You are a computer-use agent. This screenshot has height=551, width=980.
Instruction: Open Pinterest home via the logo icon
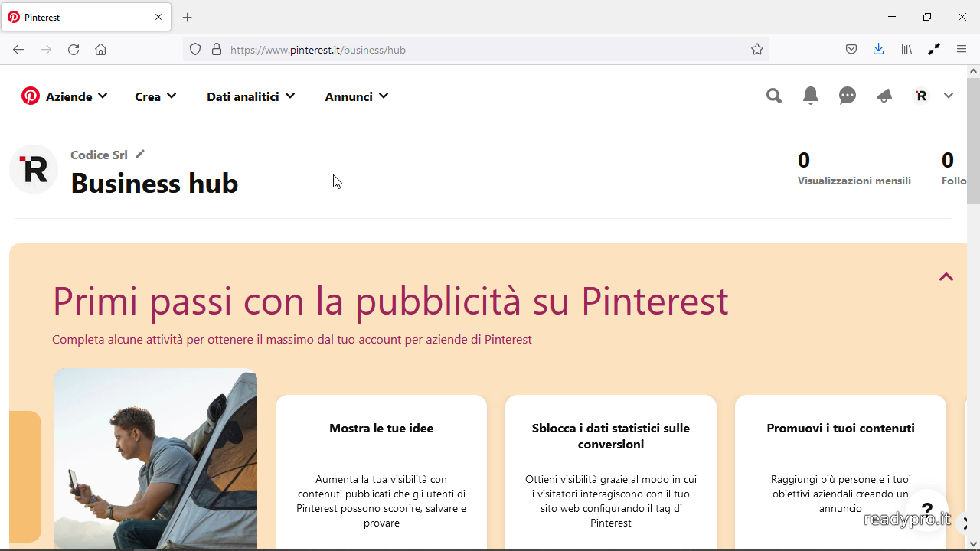click(x=31, y=95)
